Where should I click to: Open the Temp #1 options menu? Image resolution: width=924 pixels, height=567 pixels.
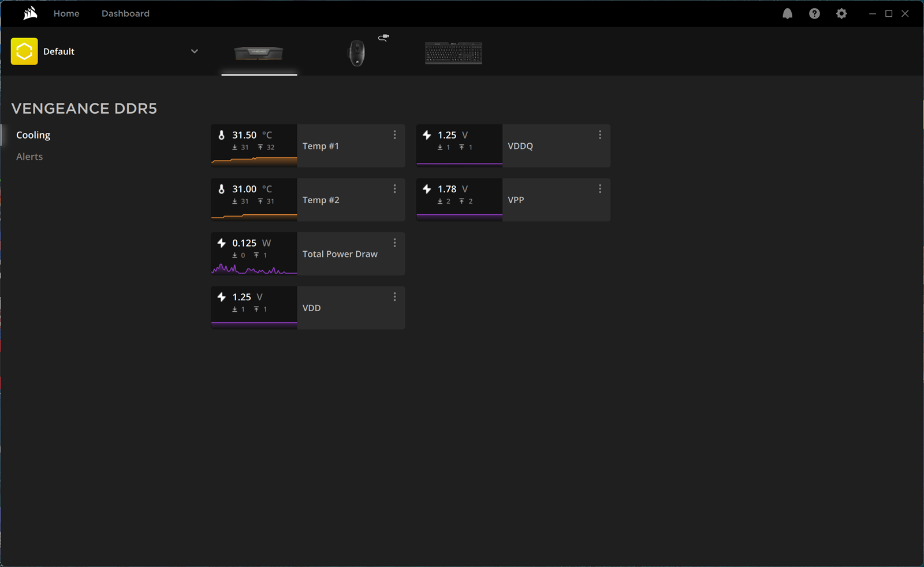(x=394, y=135)
